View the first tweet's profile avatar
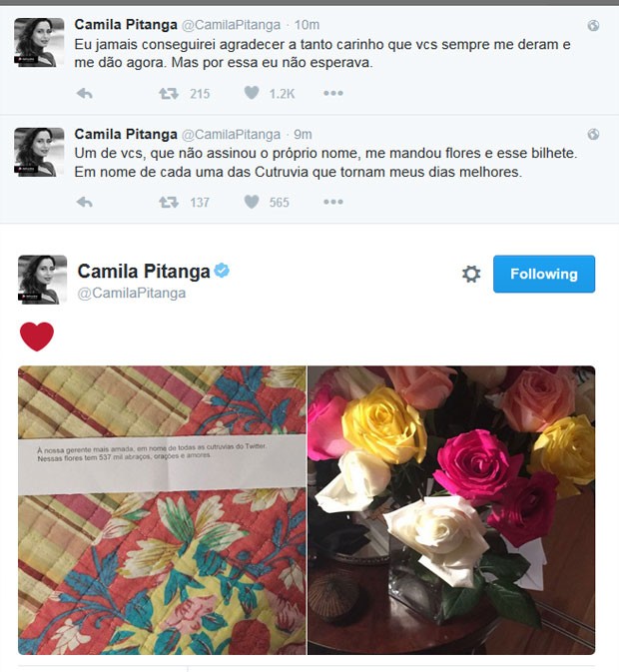Screen dimensions: 619x672 39,42
